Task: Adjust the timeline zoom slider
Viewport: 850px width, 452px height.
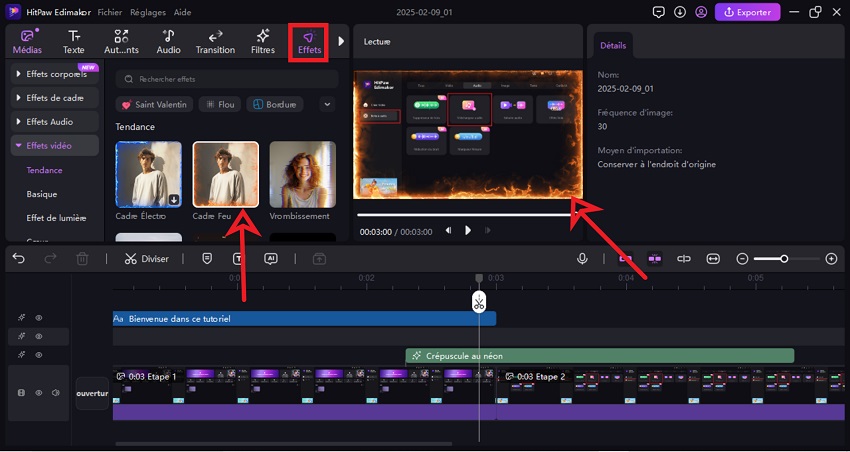Action: (784, 258)
